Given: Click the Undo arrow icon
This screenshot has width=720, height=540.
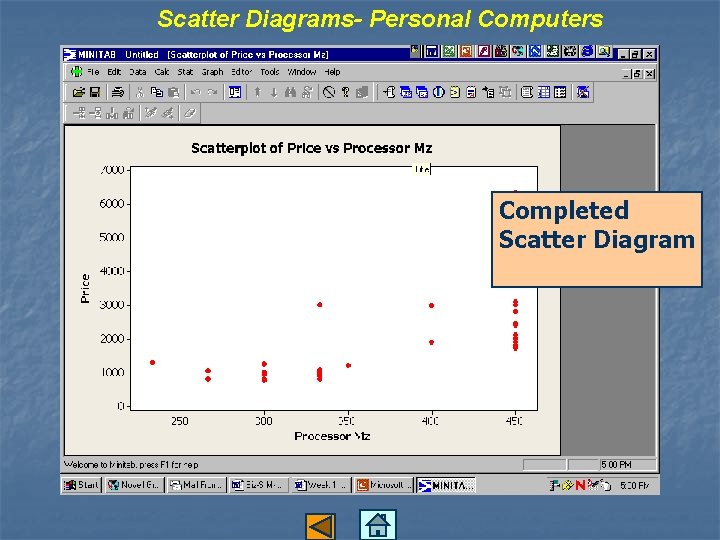Looking at the screenshot, I should coord(196,92).
